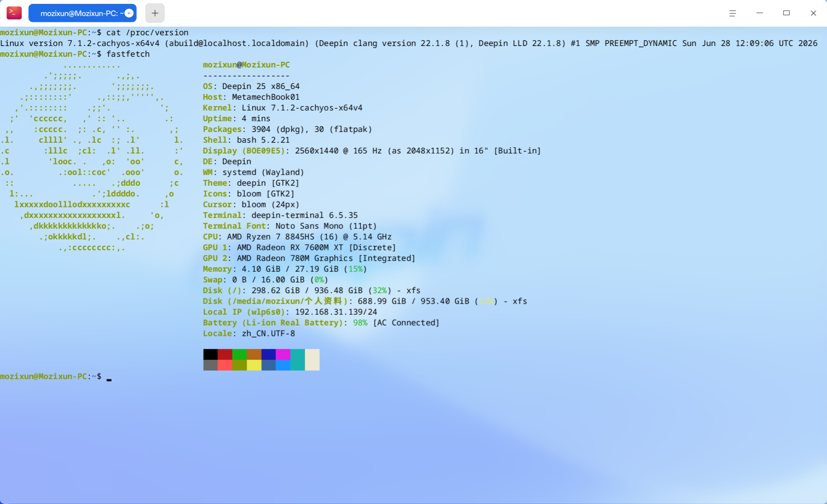
Task: Click the GPU 1 Radeon RX 7600M XT line
Action: [x=299, y=247]
